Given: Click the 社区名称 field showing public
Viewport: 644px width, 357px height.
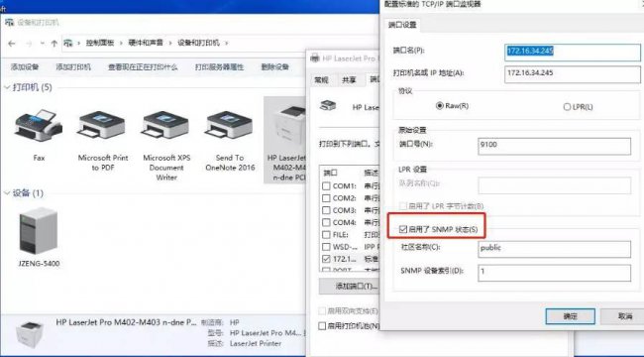Looking at the screenshot, I should point(554,249).
